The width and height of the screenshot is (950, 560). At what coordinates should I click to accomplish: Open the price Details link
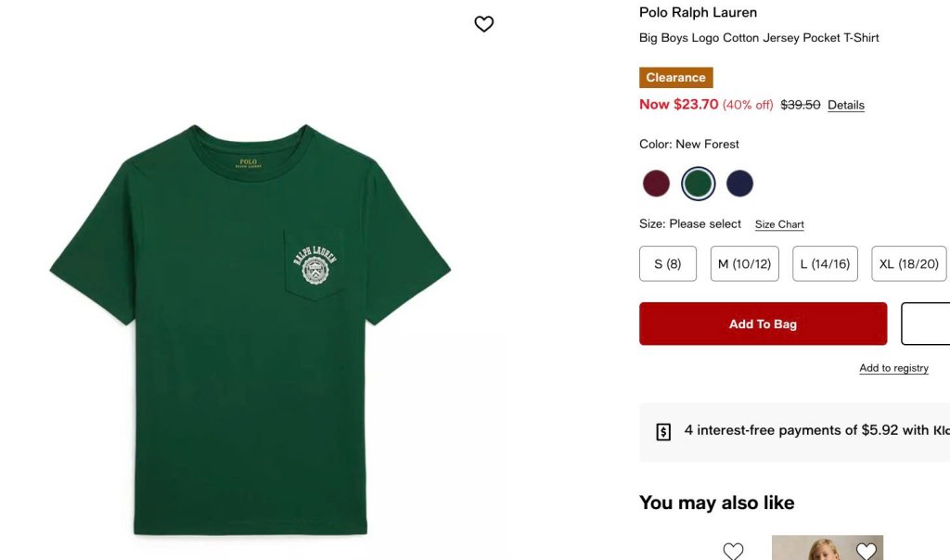click(846, 106)
